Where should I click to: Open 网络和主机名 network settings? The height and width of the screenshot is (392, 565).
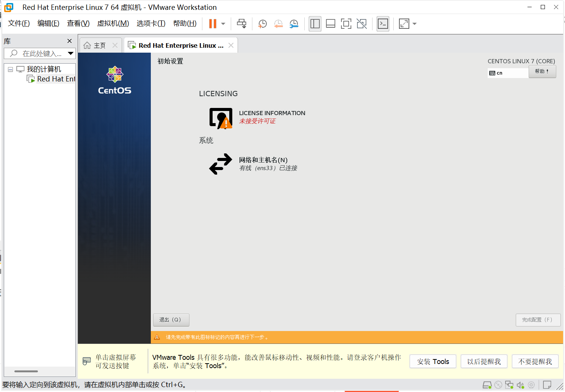point(262,160)
